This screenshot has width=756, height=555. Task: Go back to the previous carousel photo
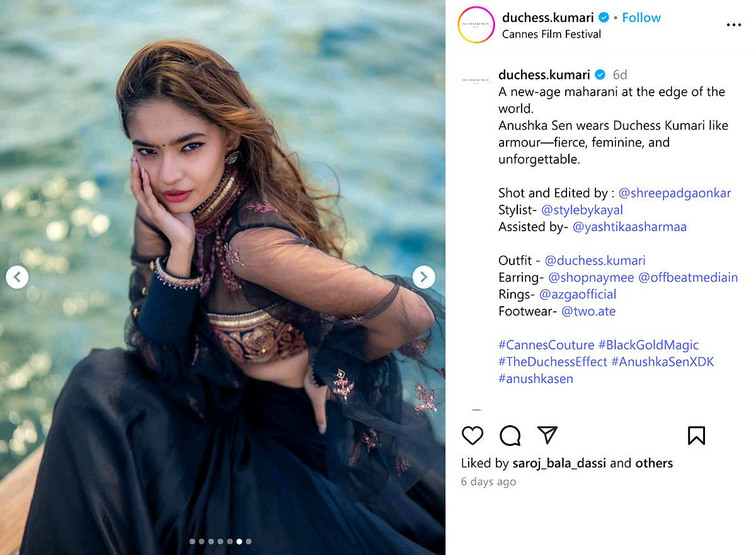pos(17,277)
